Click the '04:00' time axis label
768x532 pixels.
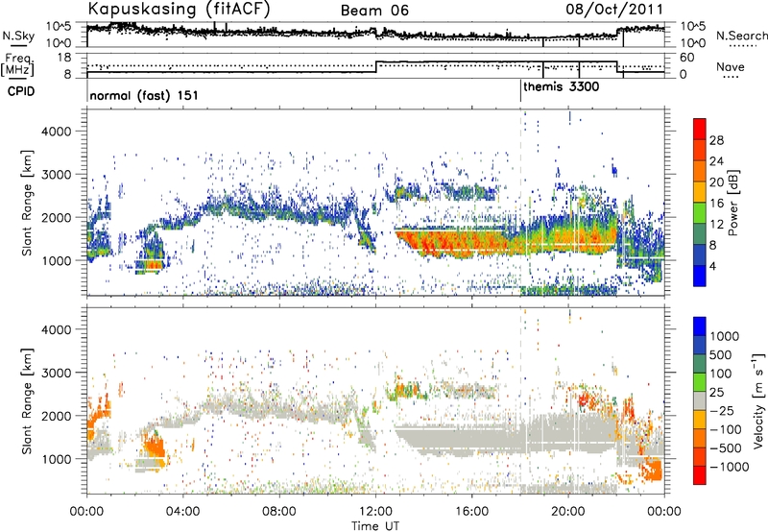pos(182,511)
